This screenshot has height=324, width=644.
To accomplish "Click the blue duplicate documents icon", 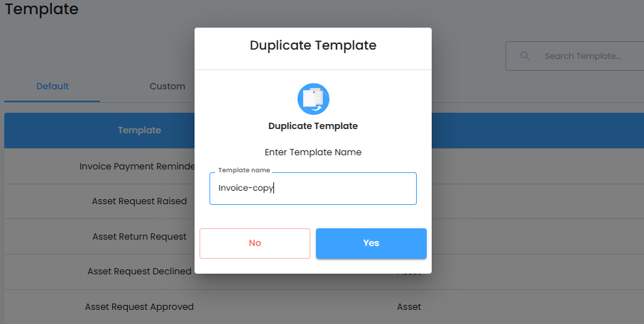I will coord(313,99).
